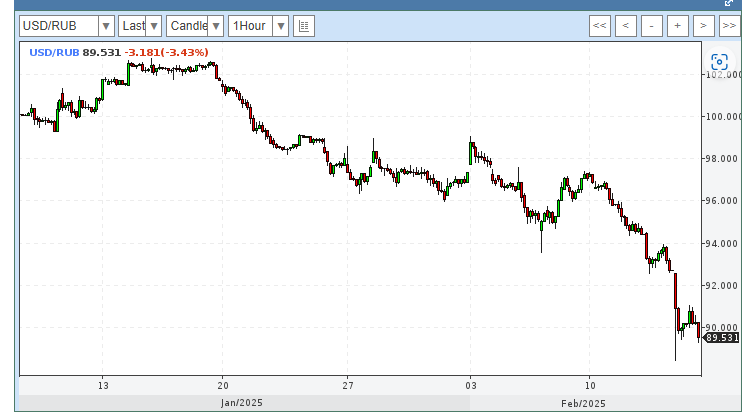
Task: Move chart back with < button
Action: (625, 26)
